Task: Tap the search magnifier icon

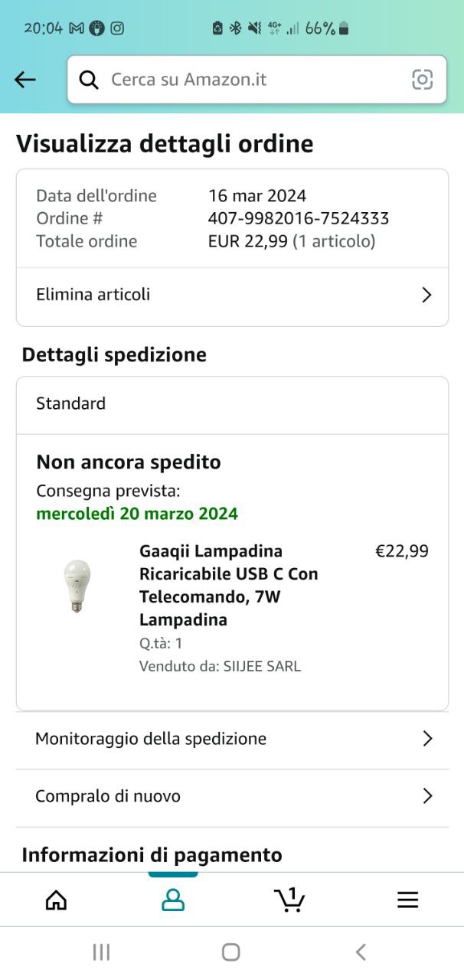Action: click(89, 80)
